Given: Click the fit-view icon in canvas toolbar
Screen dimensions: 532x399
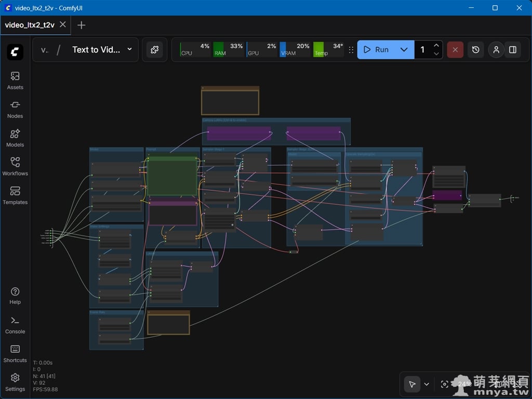Looking at the screenshot, I should [x=444, y=384].
